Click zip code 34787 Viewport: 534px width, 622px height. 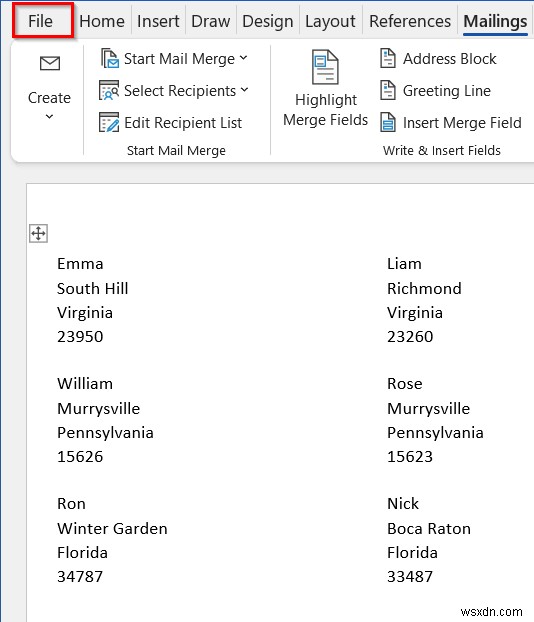(x=80, y=577)
